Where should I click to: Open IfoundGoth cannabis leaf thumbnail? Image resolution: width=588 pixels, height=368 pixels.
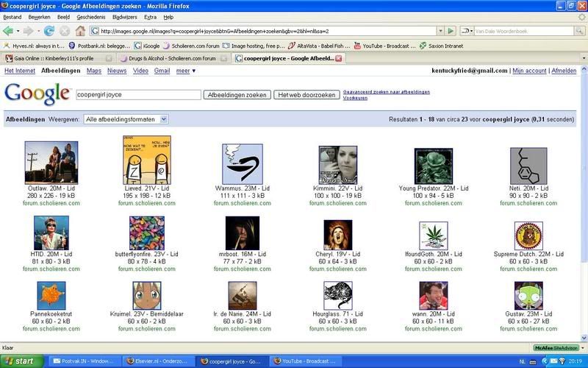[x=434, y=236]
